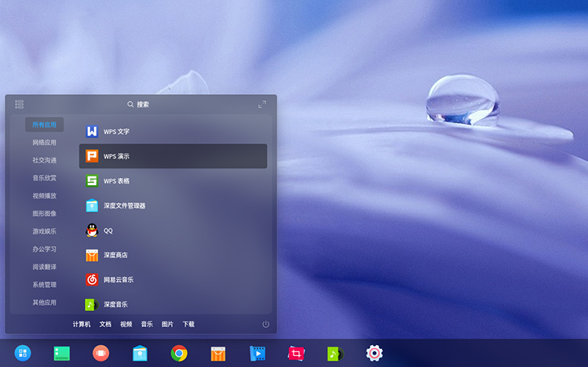The height and width of the screenshot is (367, 588).
Task: Toggle launcher fullscreen mode icon
Action: tap(262, 104)
